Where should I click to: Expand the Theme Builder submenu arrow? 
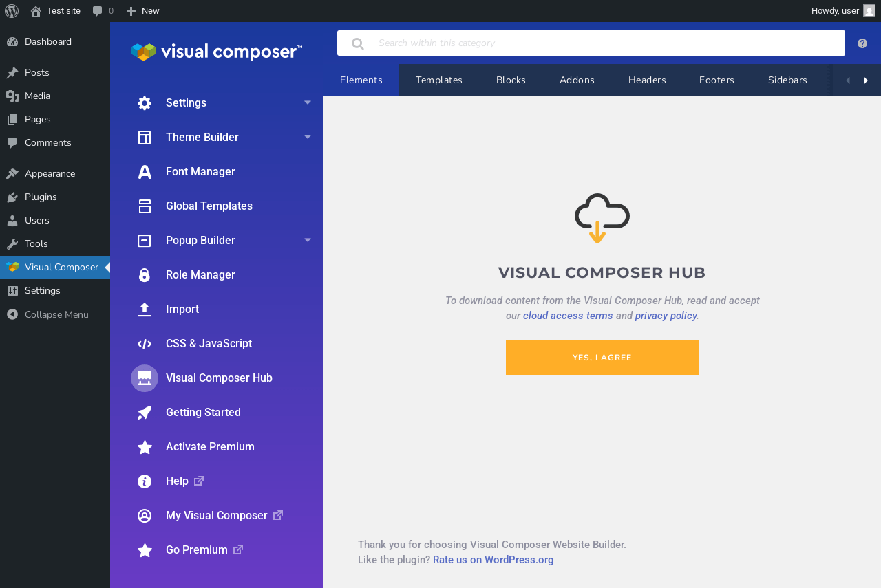click(308, 137)
